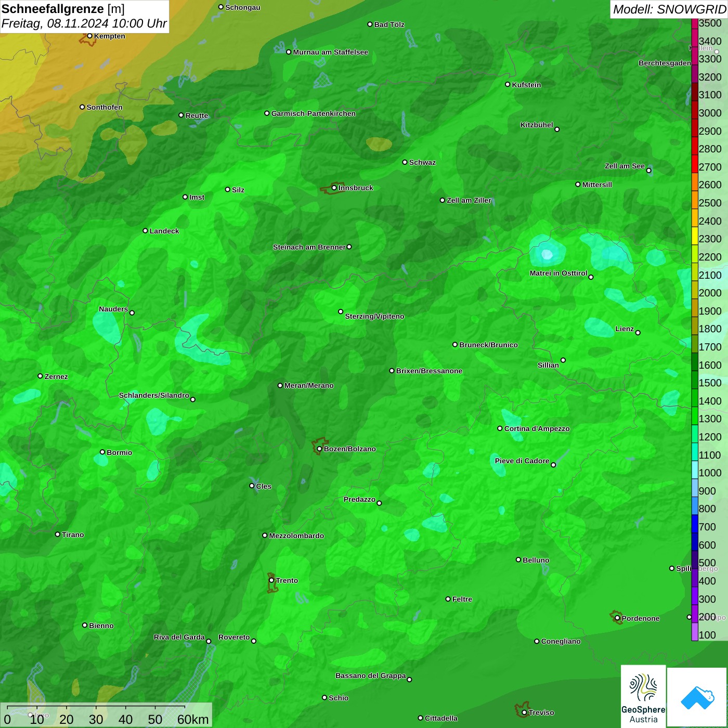Click the Meran/Merano label

pyautogui.click(x=309, y=385)
